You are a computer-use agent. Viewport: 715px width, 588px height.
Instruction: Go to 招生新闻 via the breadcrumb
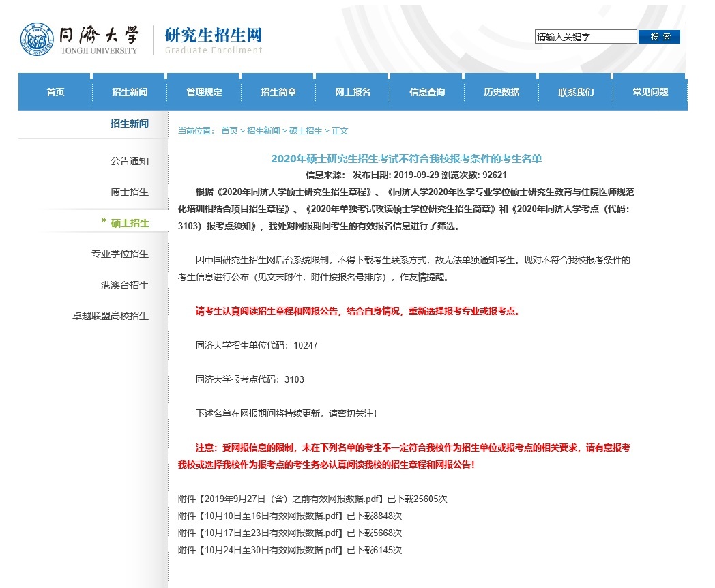pos(263,131)
